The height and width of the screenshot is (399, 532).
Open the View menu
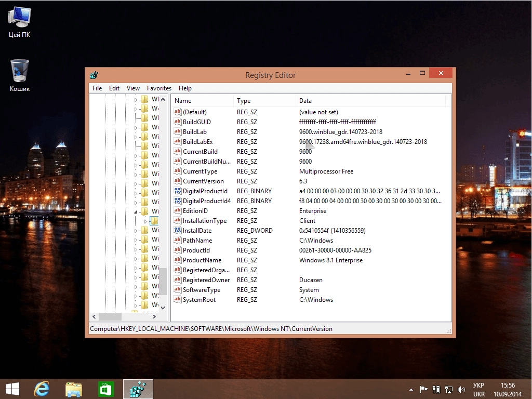tap(133, 88)
